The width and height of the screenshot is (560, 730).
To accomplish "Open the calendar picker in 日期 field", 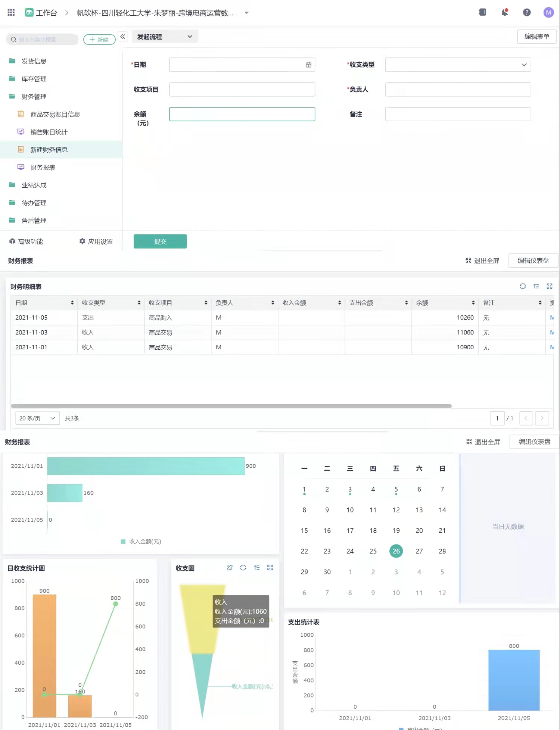I will [308, 65].
